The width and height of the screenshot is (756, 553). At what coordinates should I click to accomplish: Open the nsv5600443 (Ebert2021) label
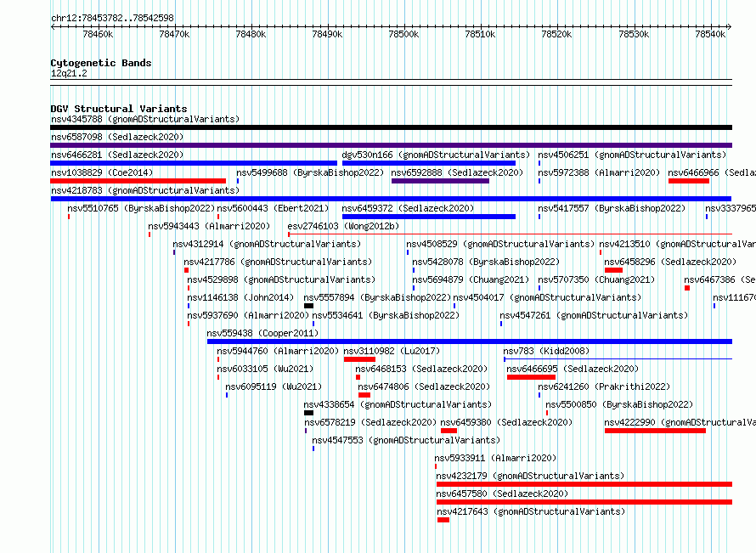tap(273, 208)
